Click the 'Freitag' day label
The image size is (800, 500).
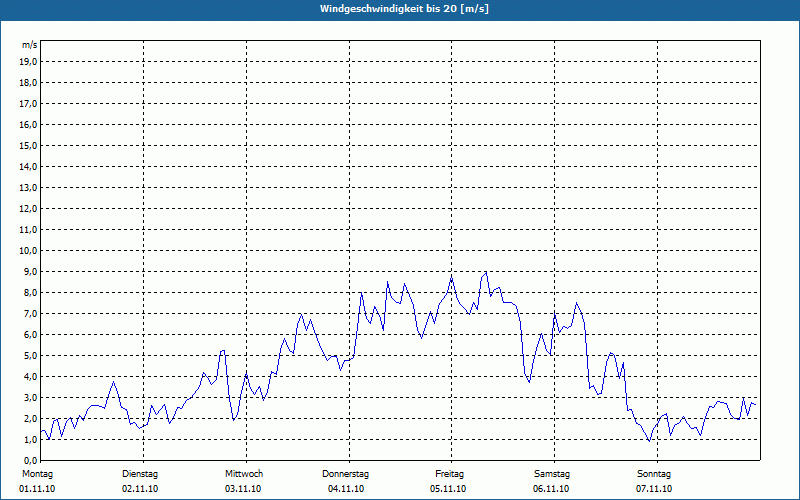click(449, 474)
